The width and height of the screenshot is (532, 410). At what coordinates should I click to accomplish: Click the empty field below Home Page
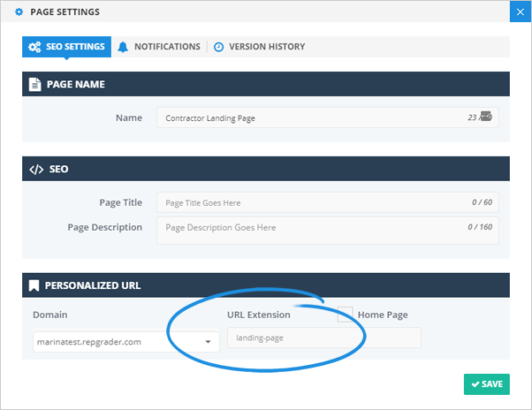393,338
